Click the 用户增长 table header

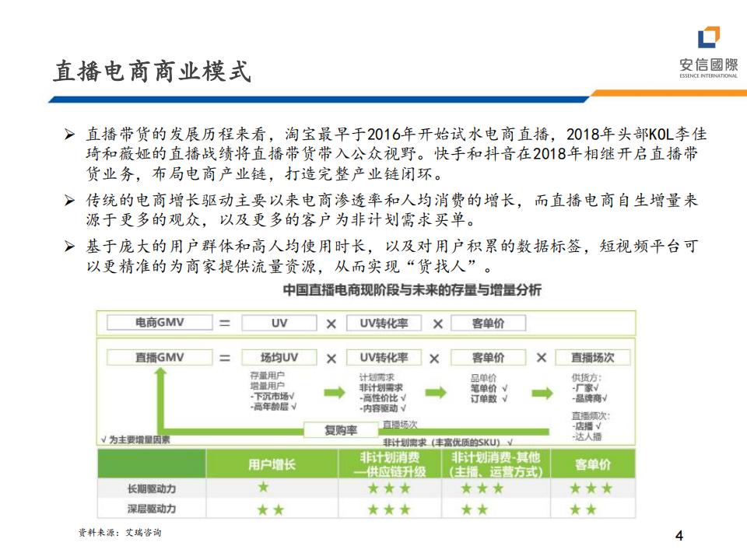click(272, 464)
